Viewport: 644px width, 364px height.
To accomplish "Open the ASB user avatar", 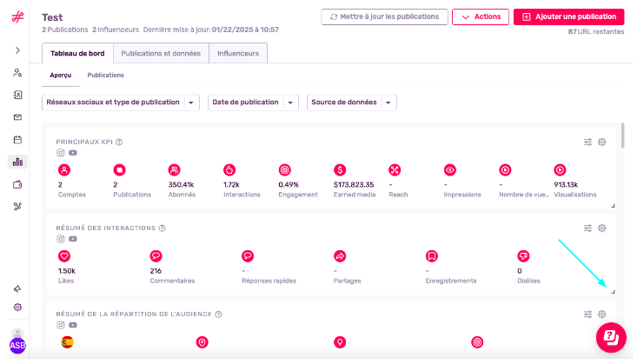I will click(17, 345).
